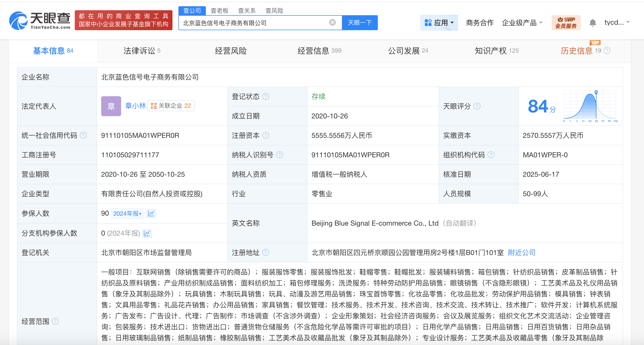Open the 商务合作 link

[x=480, y=23]
